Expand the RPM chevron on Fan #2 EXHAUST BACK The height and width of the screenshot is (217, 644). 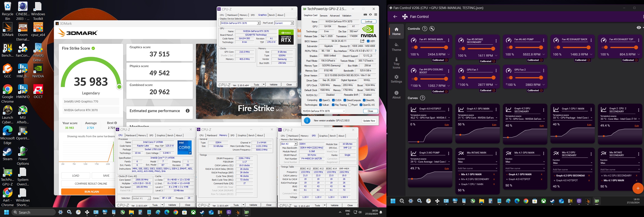click(591, 54)
